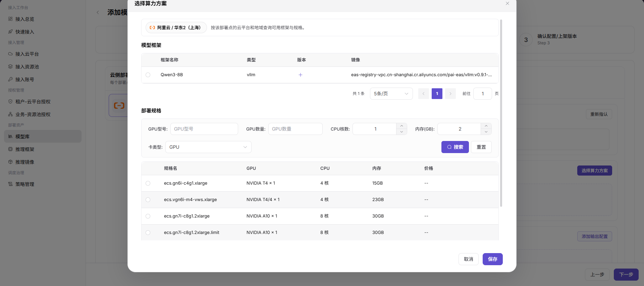Click 添加输出配置 button on background page
Image resolution: width=644 pixels, height=286 pixels.
(595, 236)
